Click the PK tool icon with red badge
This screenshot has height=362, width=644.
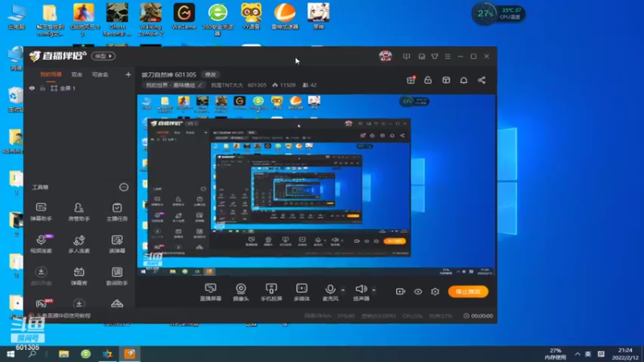click(x=43, y=303)
